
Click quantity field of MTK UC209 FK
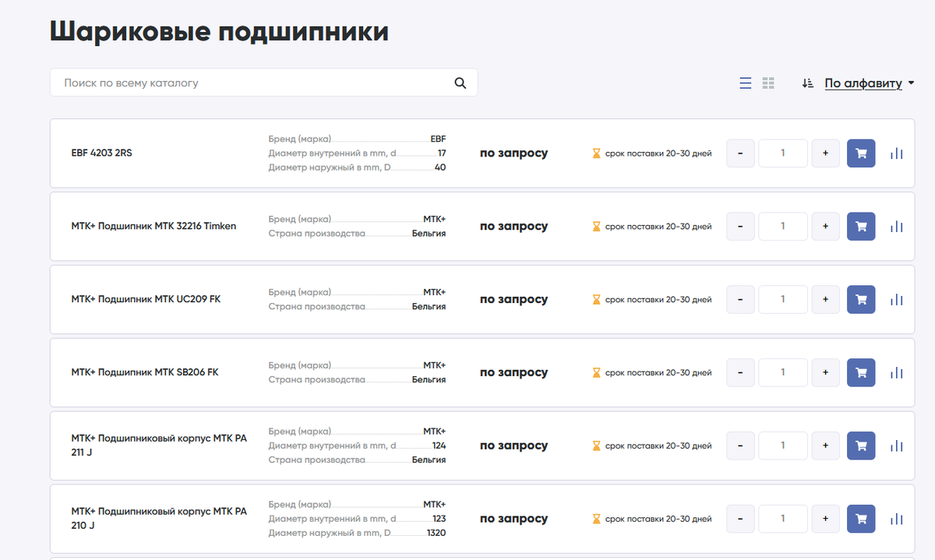783,300
